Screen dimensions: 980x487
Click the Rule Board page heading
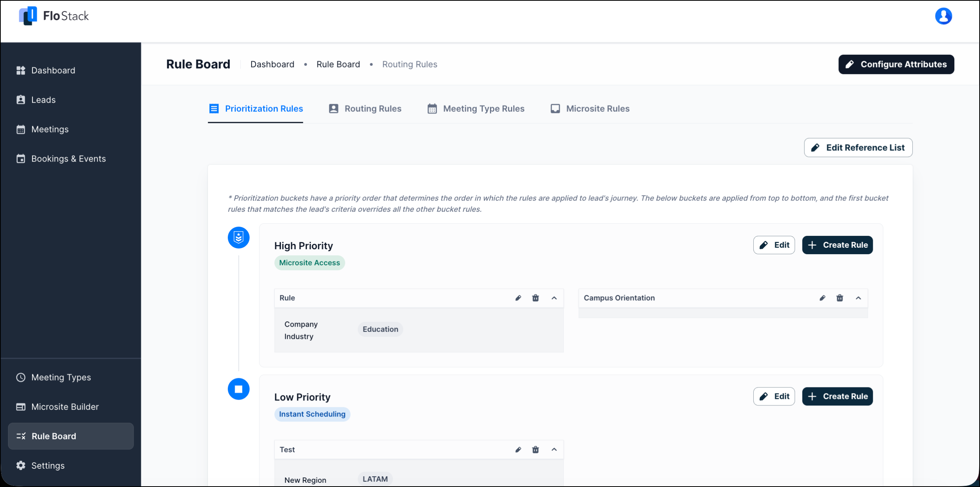(x=198, y=64)
